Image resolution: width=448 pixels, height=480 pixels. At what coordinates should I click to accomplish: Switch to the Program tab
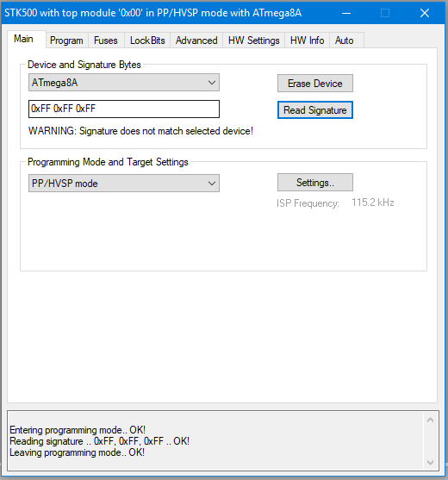coord(66,41)
